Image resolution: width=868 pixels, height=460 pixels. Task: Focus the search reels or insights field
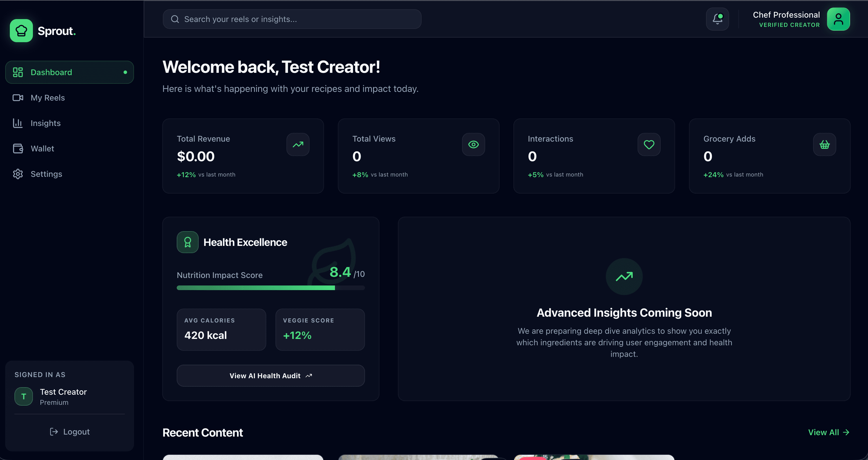(292, 19)
